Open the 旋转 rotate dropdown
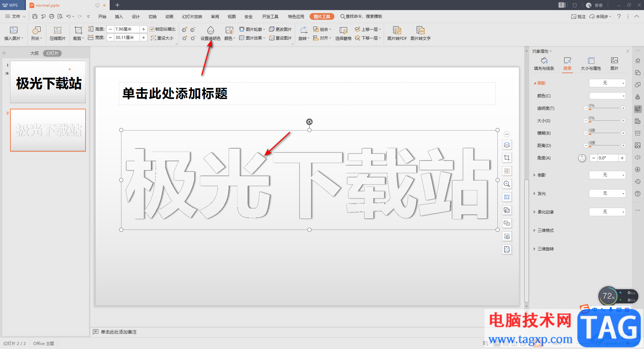This screenshot has width=644, height=349. coord(304,33)
